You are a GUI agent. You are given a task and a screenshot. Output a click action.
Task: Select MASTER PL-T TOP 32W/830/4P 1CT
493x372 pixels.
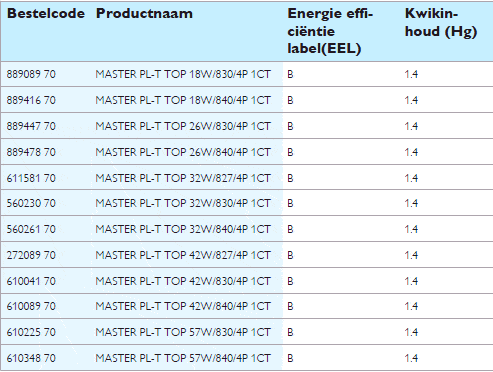tap(183, 203)
